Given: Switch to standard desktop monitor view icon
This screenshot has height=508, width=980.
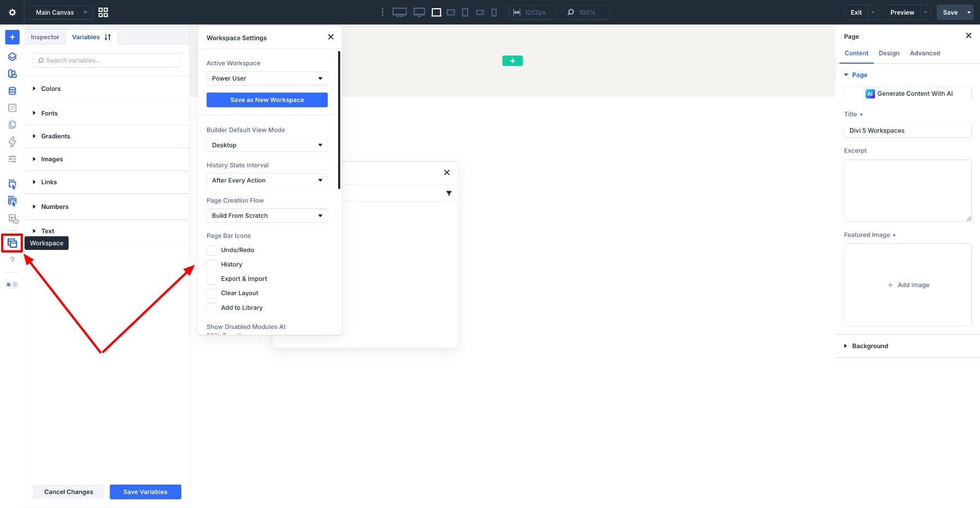Looking at the screenshot, I should click(419, 12).
